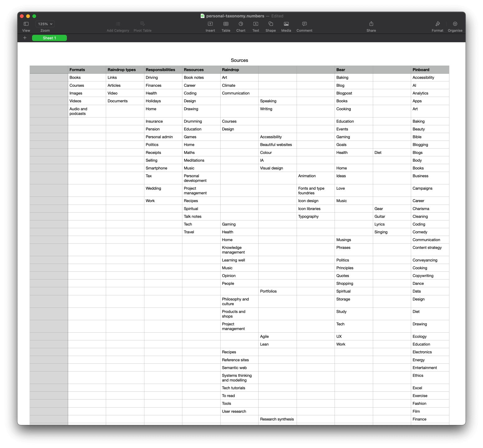Click the Share icon
Image resolution: width=483 pixels, height=448 pixels.
point(371,26)
